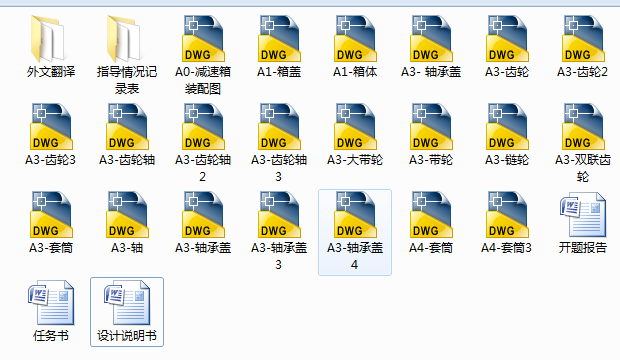This screenshot has width=620, height=360.
Task: Select the A4-套筒3 DWG file icon
Action: coord(507,214)
